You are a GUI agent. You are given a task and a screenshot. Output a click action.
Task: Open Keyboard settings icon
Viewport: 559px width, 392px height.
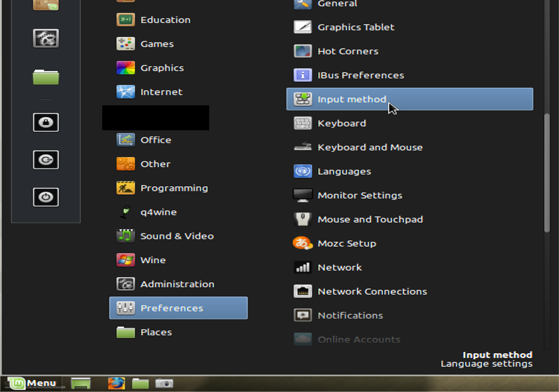[x=303, y=123]
